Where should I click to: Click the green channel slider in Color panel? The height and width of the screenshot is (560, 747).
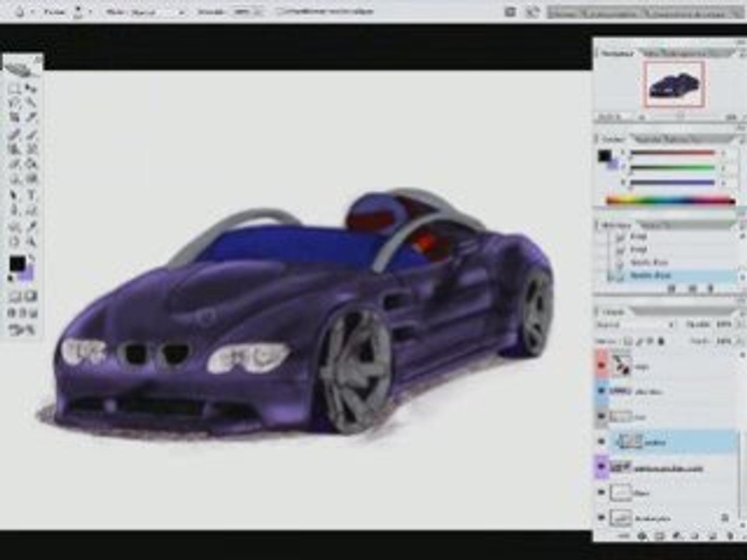pyautogui.click(x=672, y=168)
